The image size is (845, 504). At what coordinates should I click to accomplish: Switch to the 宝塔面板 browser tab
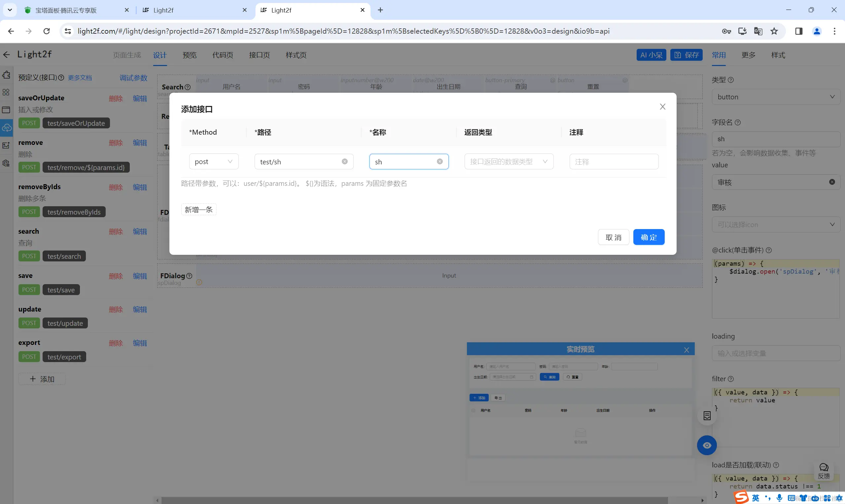[x=77, y=10]
